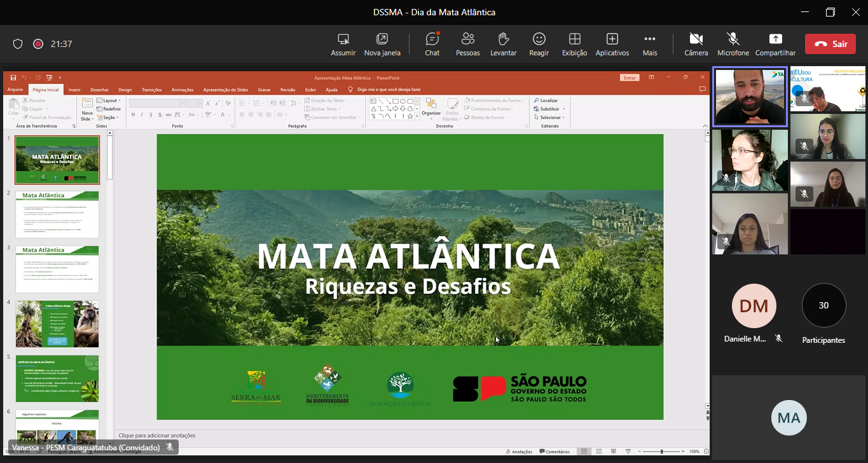Image resolution: width=868 pixels, height=463 pixels.
Task: Pop out meeting with Nova janela
Action: [382, 44]
